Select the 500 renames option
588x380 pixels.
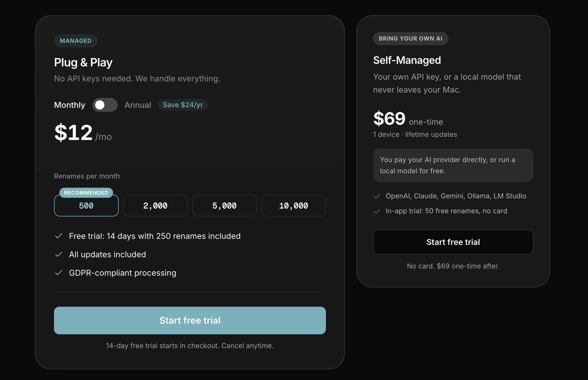coord(86,206)
